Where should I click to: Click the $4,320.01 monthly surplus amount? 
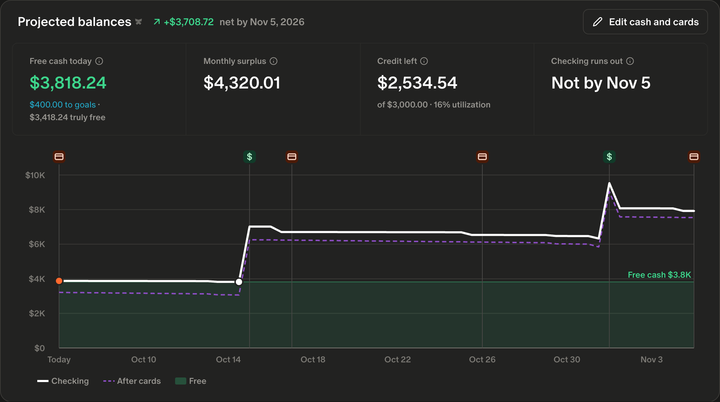tap(242, 83)
